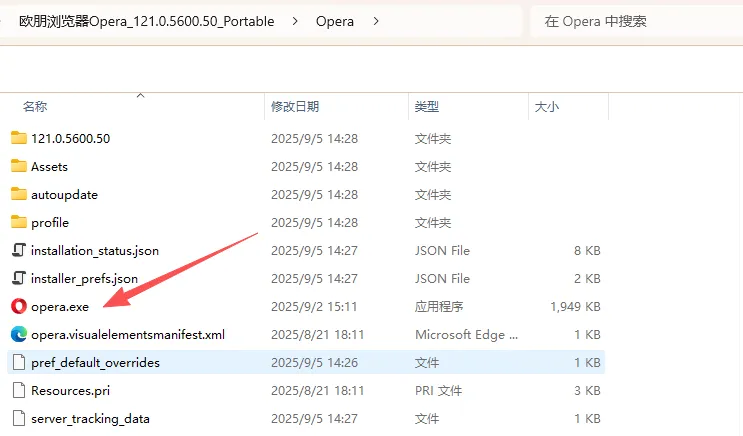The width and height of the screenshot is (743, 436).
Task: Sort by the 修改日期 column header
Action: (x=295, y=107)
